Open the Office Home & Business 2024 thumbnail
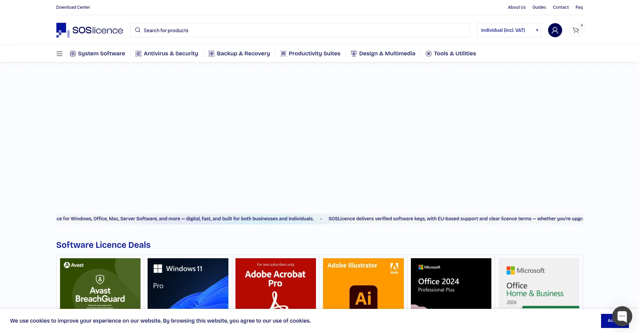Viewport: 644px width, 333px height. [x=539, y=283]
